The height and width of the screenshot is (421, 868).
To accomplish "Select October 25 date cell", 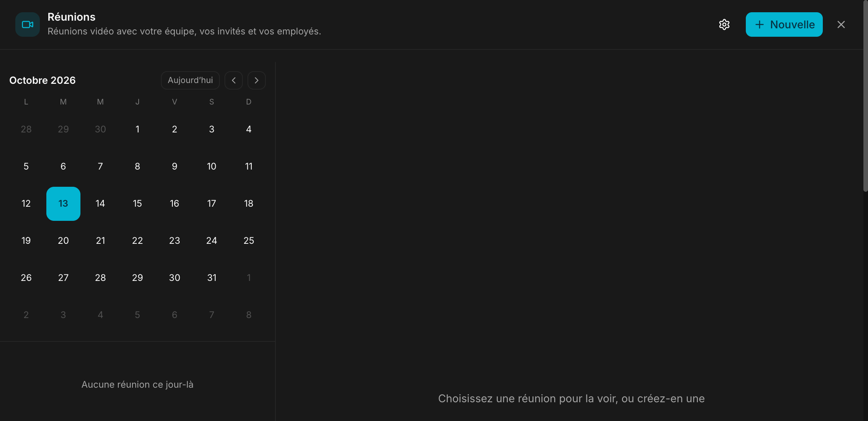I will (x=249, y=241).
